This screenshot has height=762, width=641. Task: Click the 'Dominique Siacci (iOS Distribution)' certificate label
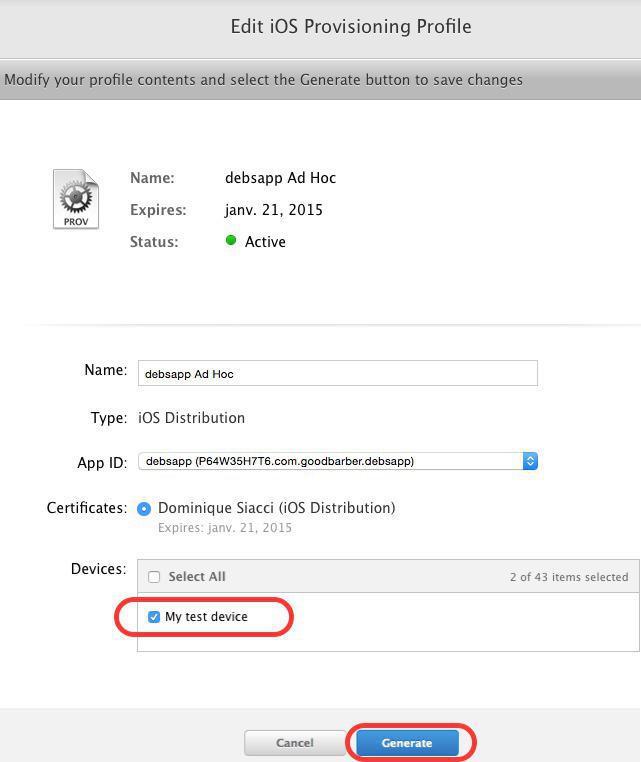[x=276, y=508]
